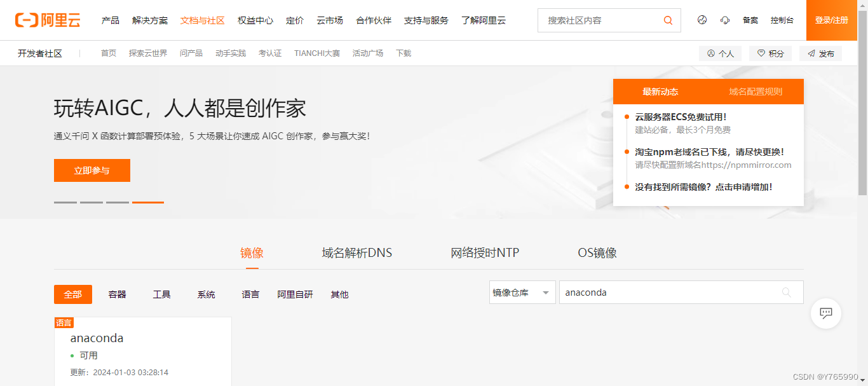The image size is (868, 386).
Task: Open 考认证 in community nav
Action: (270, 53)
